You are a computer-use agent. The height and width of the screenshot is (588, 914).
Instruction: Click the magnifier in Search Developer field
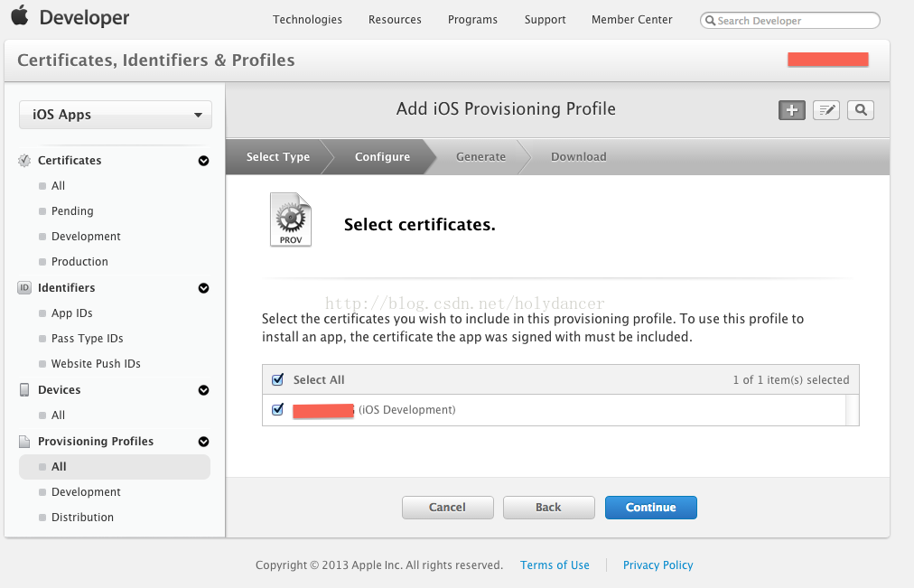710,21
